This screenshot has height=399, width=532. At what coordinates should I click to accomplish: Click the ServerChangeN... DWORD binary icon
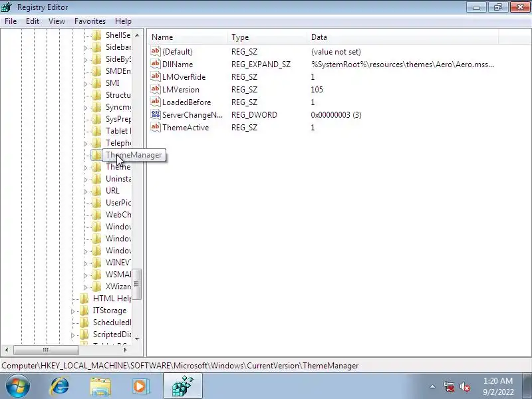[156, 114]
